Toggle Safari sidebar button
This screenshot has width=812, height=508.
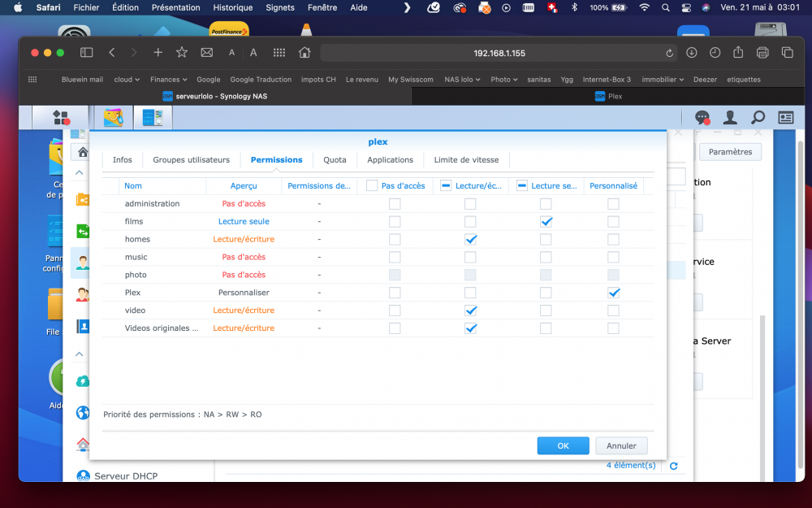(87, 52)
